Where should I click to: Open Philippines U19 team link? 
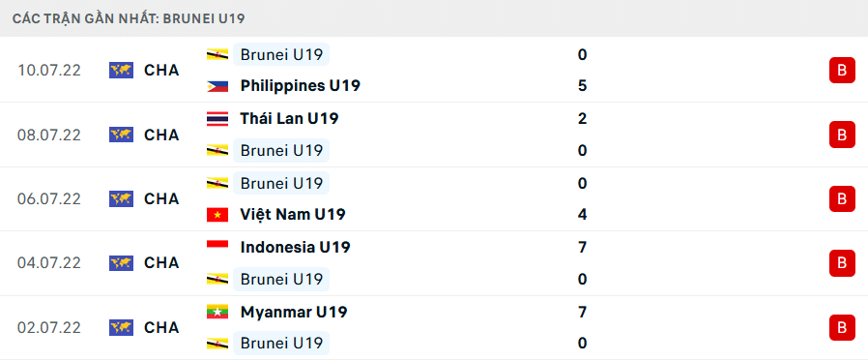(301, 86)
